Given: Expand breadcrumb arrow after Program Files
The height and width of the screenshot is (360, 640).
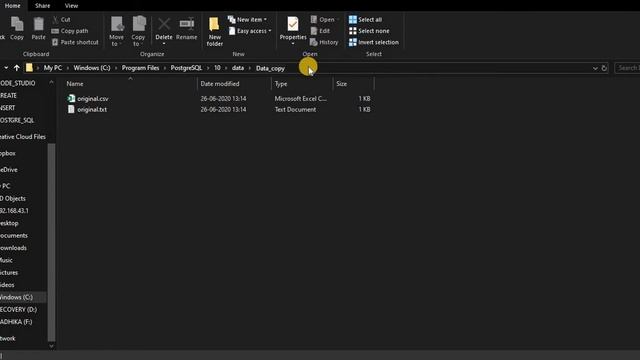Looking at the screenshot, I should [165, 68].
